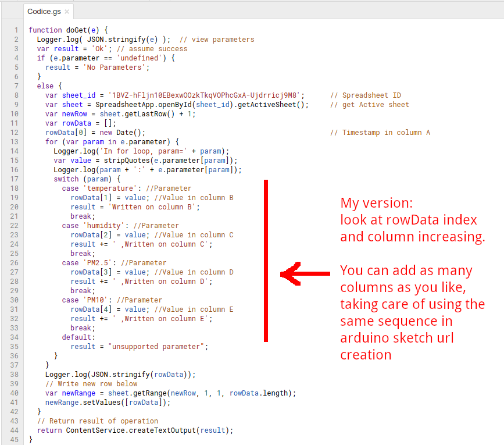Image resolution: width=504 pixels, height=445 pixels.
Task: Click the spreadsheet ID string on line 8
Action: (x=204, y=95)
